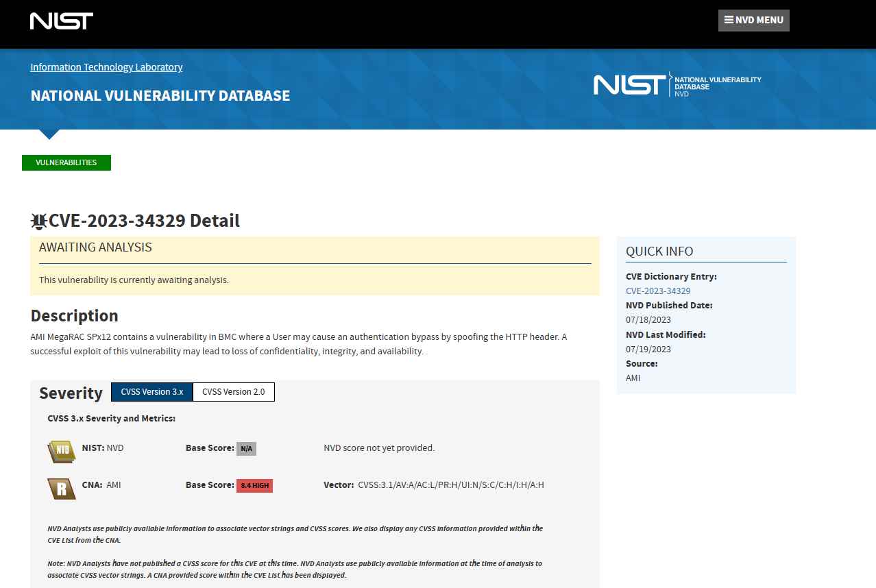Click the bug icon beside CVE-2023-34329
Viewport: 876px width, 588px height.
point(39,221)
